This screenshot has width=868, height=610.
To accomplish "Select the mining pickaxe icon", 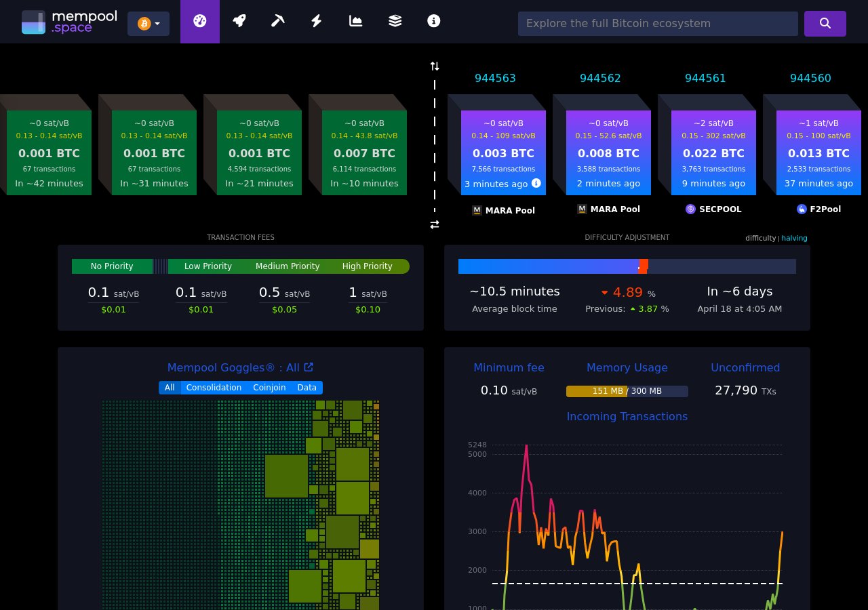I will (277, 21).
